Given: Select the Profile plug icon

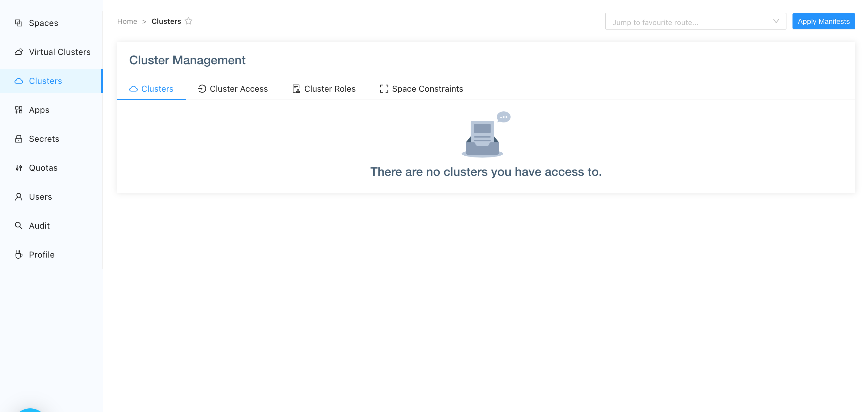Looking at the screenshot, I should (x=19, y=255).
